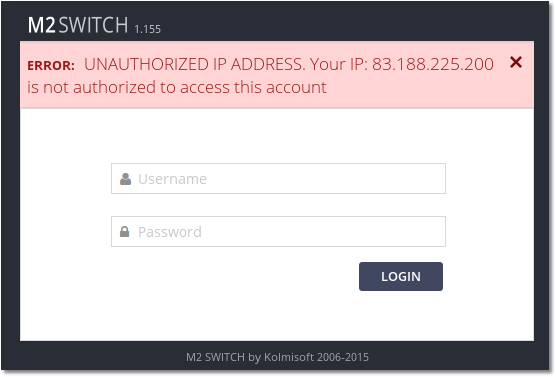Click the 'Your IP:' text in banner
This screenshot has height=377, width=556.
[x=339, y=64]
